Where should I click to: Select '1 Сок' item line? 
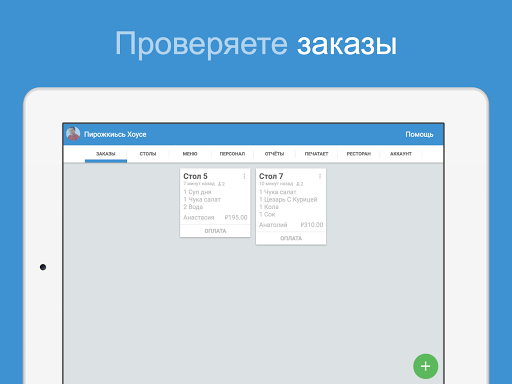click(267, 214)
